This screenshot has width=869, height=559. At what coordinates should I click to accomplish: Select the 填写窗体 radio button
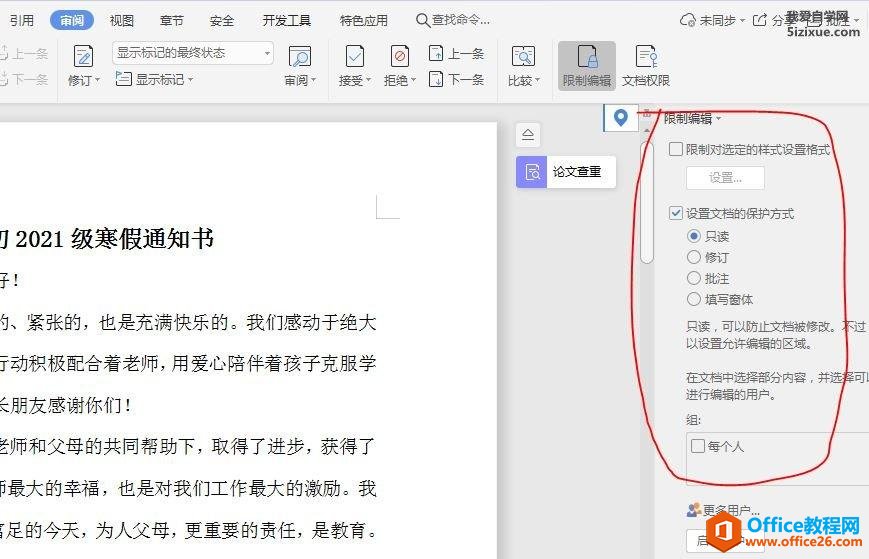(694, 299)
